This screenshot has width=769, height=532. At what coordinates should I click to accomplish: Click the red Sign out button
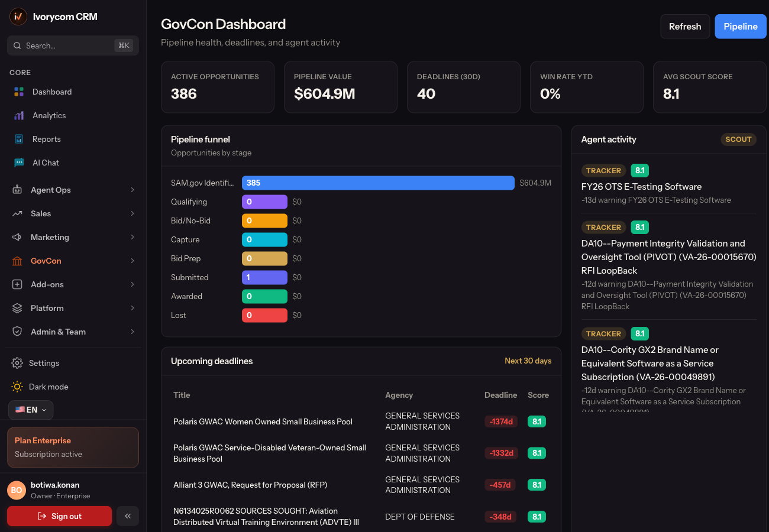59,516
